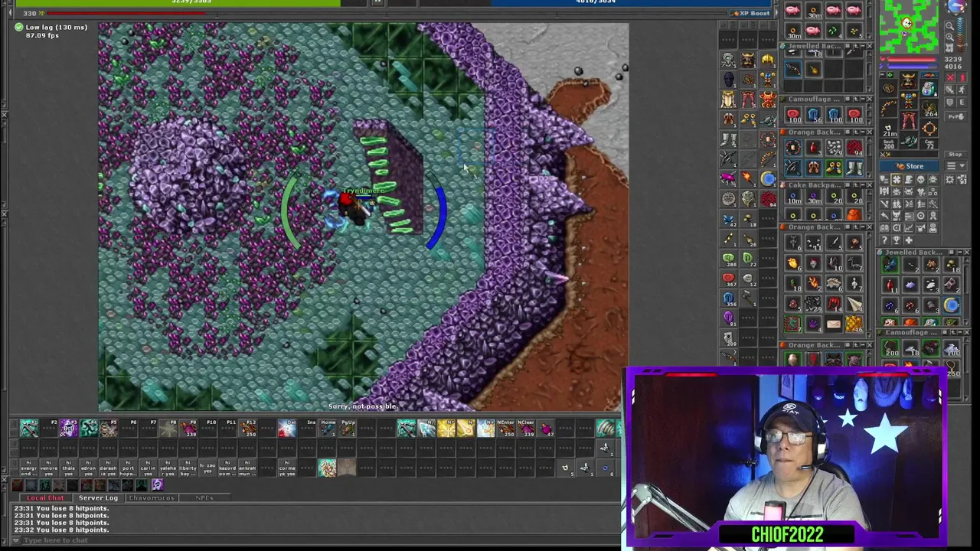
Task: Minimize the second Orange Backpack container
Action: tap(863, 227)
